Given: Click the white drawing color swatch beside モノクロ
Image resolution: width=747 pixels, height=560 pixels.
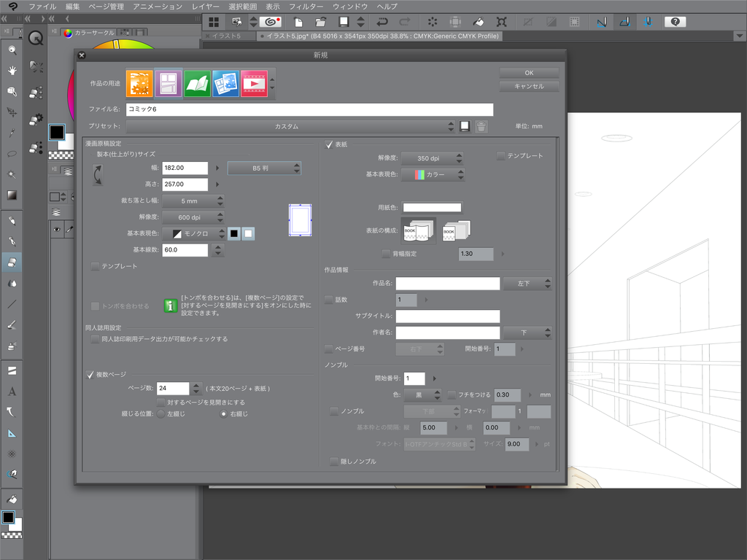Looking at the screenshot, I should tap(248, 233).
